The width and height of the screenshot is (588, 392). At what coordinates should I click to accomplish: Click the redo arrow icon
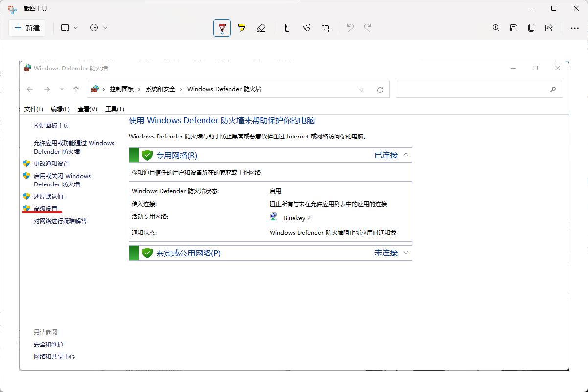(368, 28)
